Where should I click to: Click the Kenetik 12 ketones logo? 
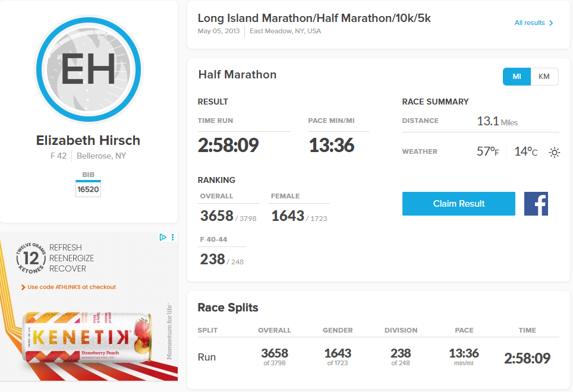pyautogui.click(x=30, y=258)
